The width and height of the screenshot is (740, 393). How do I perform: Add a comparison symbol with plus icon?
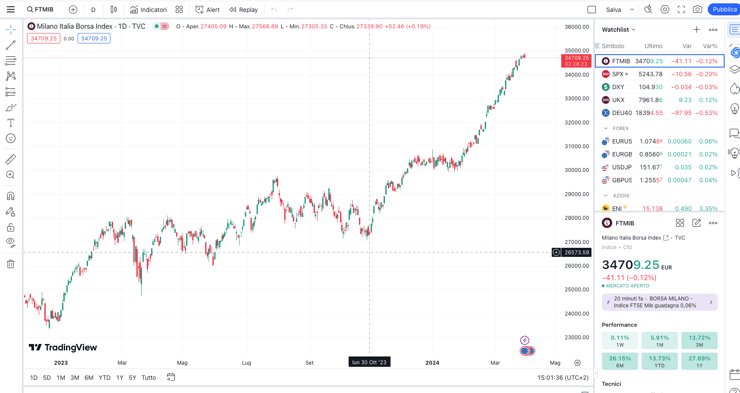(x=73, y=9)
